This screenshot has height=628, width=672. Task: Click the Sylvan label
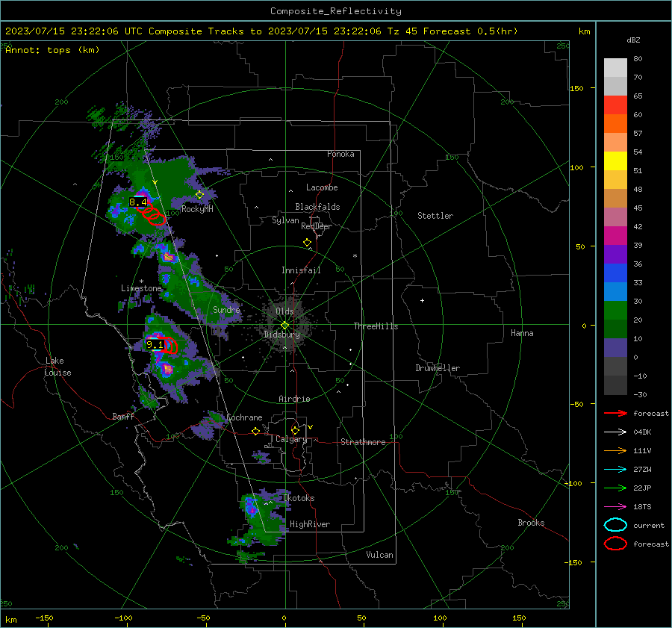[285, 220]
